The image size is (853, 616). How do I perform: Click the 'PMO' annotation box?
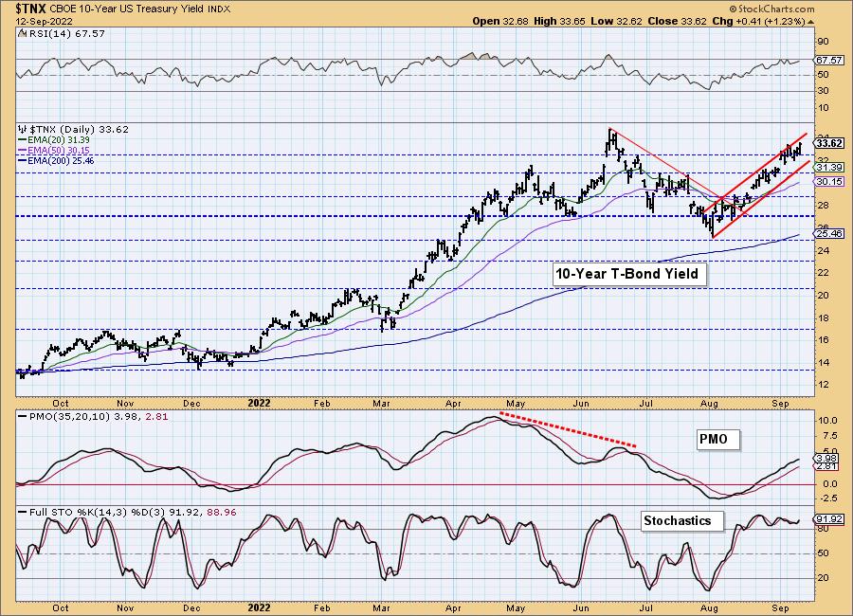pos(718,439)
